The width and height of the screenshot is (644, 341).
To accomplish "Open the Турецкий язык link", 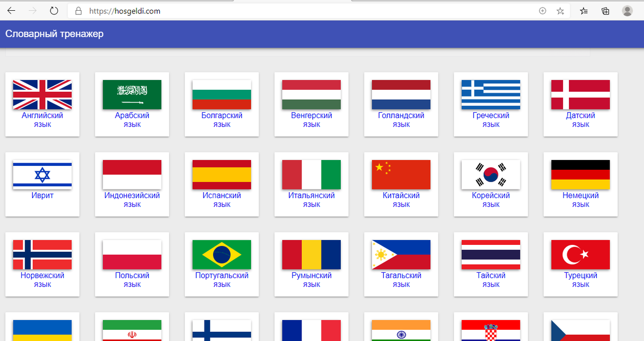I will point(581,280).
